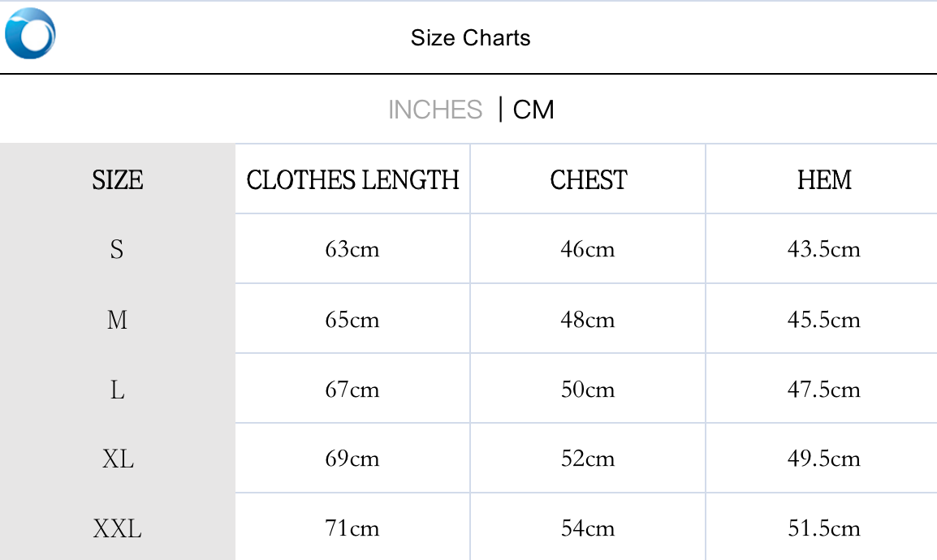Select the L size row label

(x=117, y=390)
